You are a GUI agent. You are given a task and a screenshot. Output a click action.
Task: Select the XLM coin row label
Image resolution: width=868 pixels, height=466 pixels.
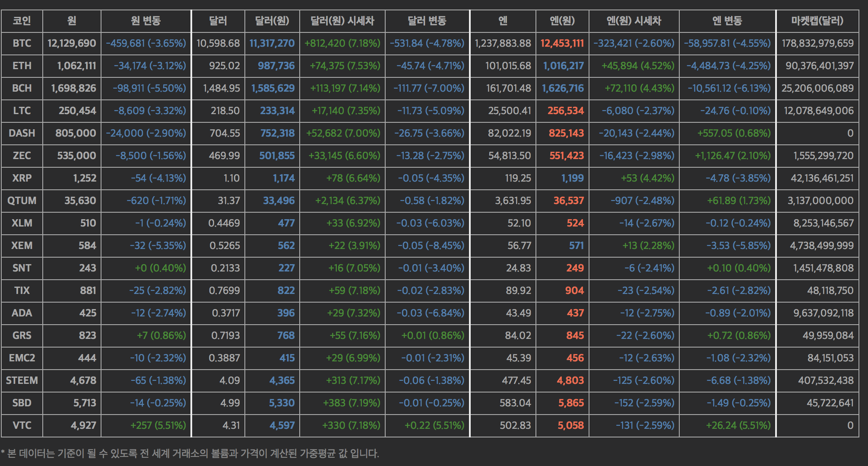[22, 223]
